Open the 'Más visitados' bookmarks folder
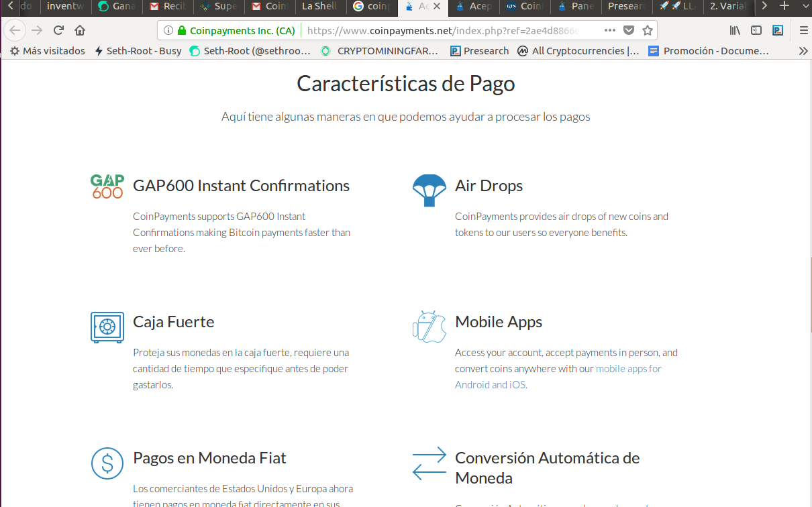 [x=48, y=51]
